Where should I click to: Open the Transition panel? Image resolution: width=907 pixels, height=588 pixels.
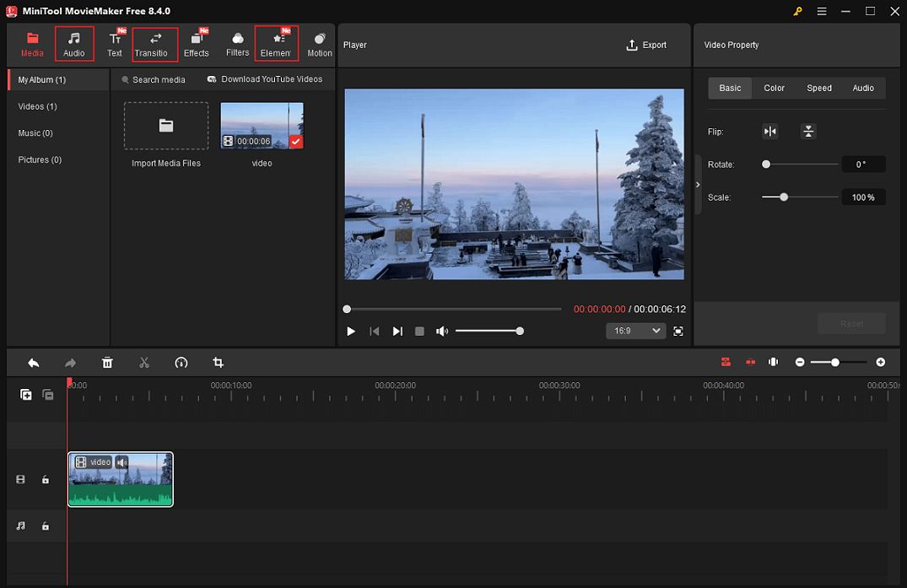[x=154, y=44]
